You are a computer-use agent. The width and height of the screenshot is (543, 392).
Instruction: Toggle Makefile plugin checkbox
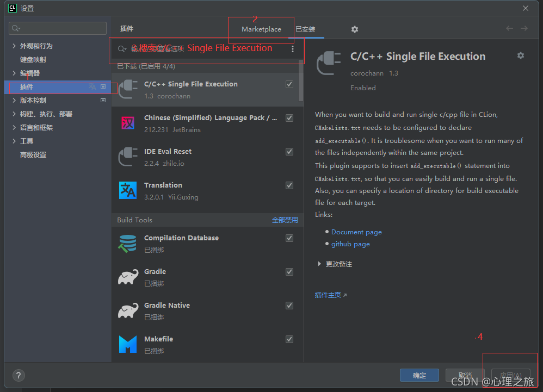click(x=289, y=339)
